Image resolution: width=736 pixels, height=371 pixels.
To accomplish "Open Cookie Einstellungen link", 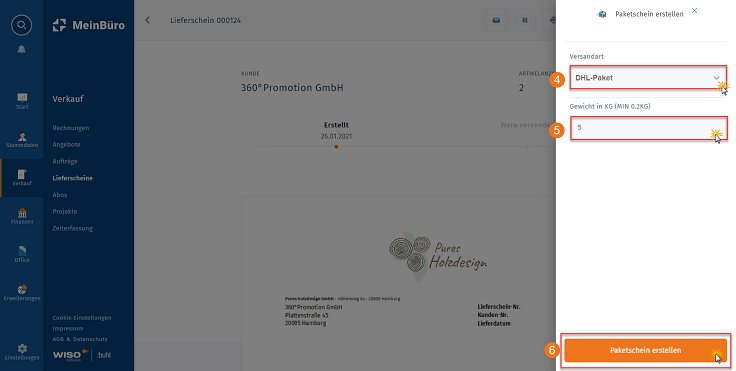I will 82,318.
